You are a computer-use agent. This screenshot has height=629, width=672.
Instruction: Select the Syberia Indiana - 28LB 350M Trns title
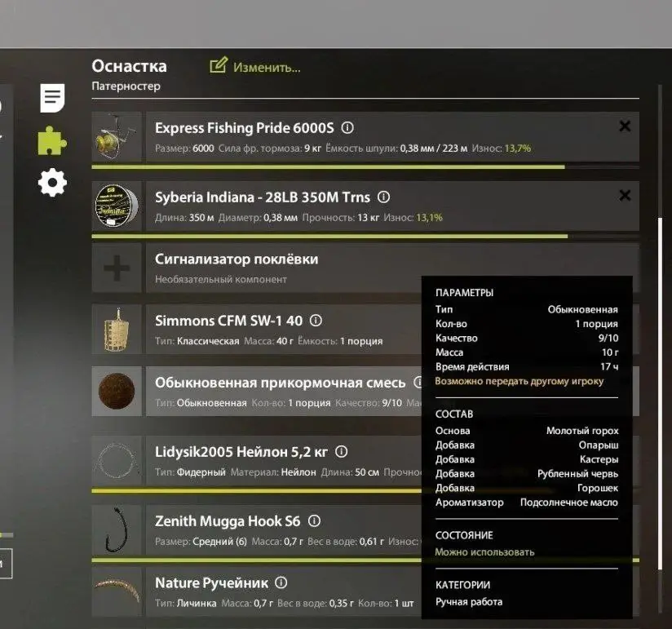point(263,197)
